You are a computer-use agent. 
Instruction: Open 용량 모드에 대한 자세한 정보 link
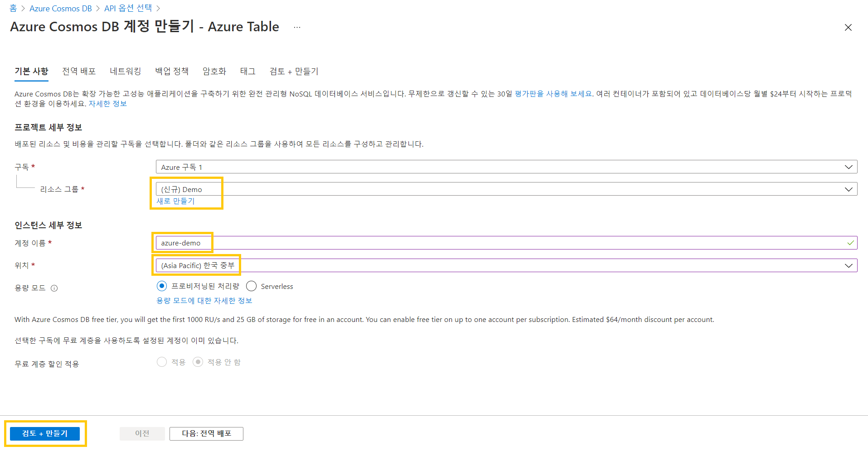pyautogui.click(x=204, y=301)
